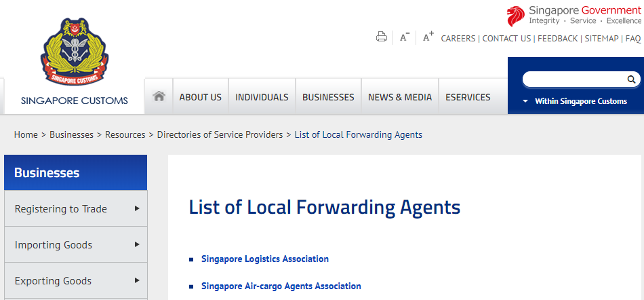644x300 pixels.
Task: Open Importing Goods sidebar item
Action: tap(75, 245)
